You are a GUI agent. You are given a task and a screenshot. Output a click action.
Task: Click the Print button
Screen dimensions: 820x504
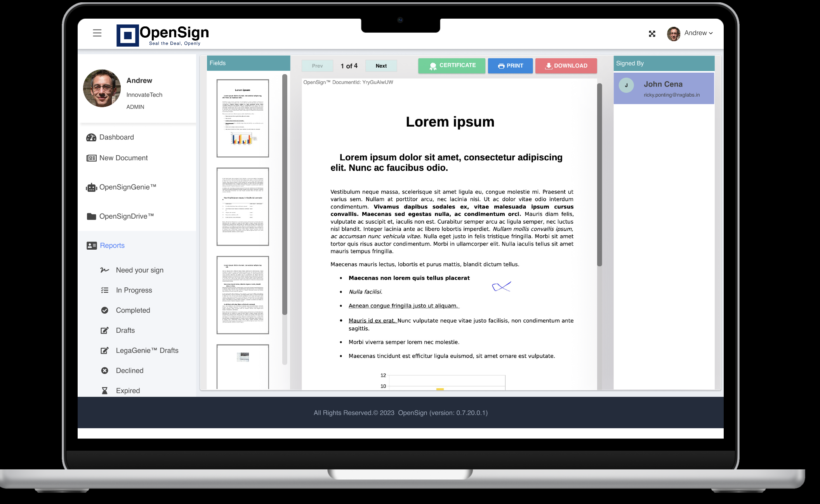(510, 66)
